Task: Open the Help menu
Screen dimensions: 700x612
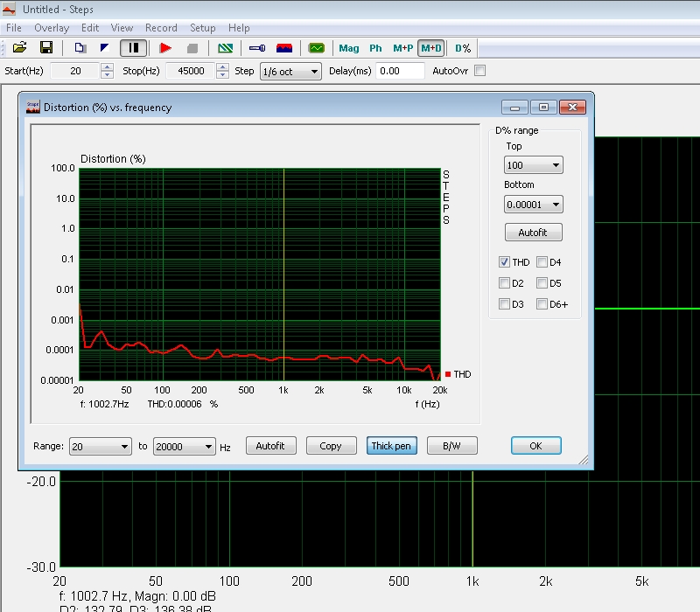Action: tap(239, 28)
